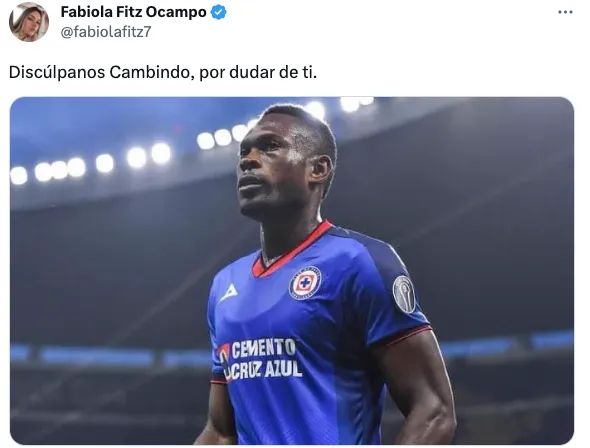
Task: Click the blue verified checkmark badge
Action: pos(219,12)
